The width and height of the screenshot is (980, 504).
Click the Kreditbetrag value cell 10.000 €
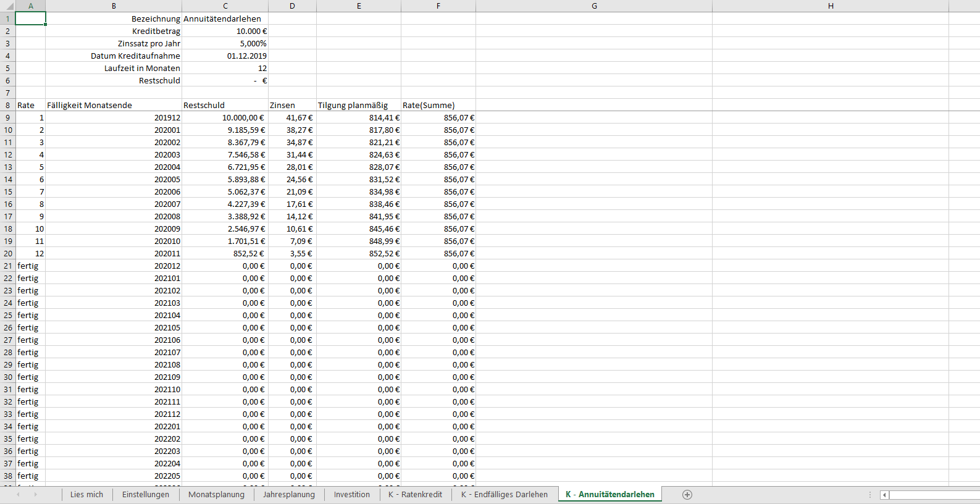click(225, 31)
